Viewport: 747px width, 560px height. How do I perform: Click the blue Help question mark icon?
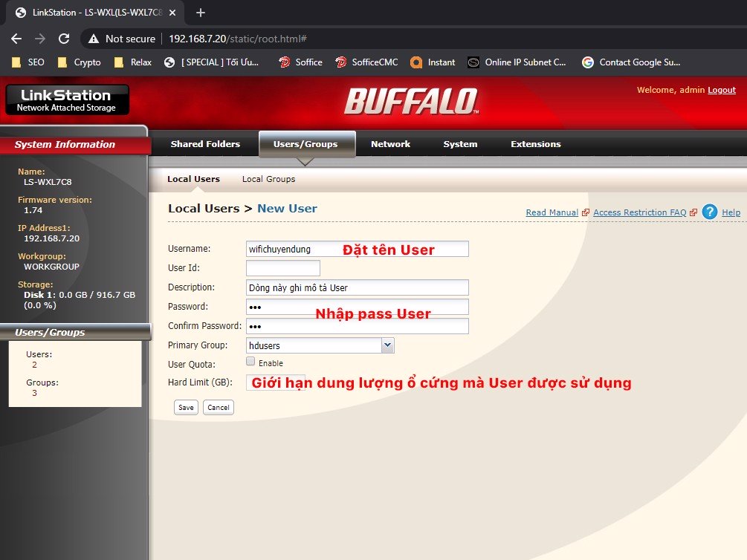coord(709,212)
